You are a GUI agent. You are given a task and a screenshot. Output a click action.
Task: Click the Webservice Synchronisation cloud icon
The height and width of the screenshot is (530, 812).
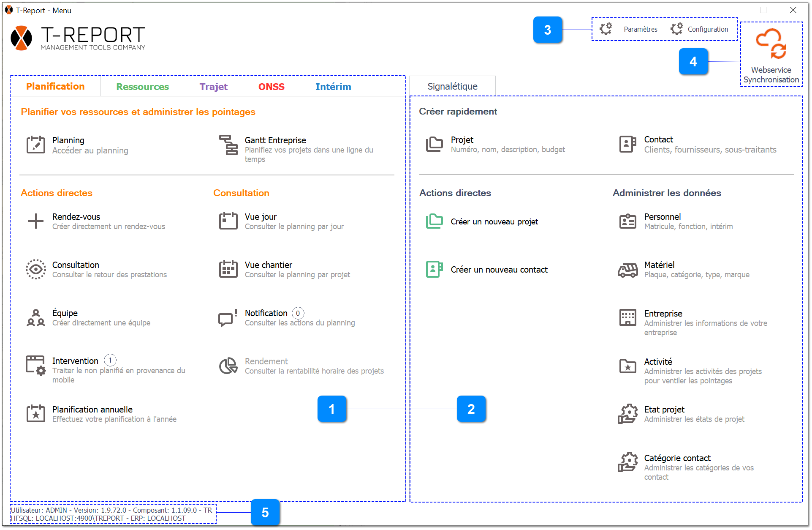(771, 44)
